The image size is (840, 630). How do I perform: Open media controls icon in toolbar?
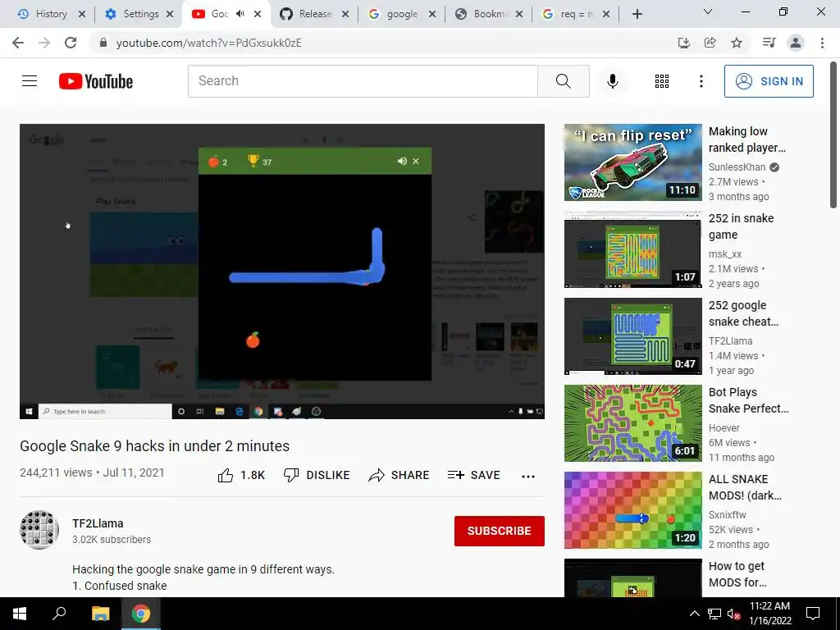pos(769,43)
